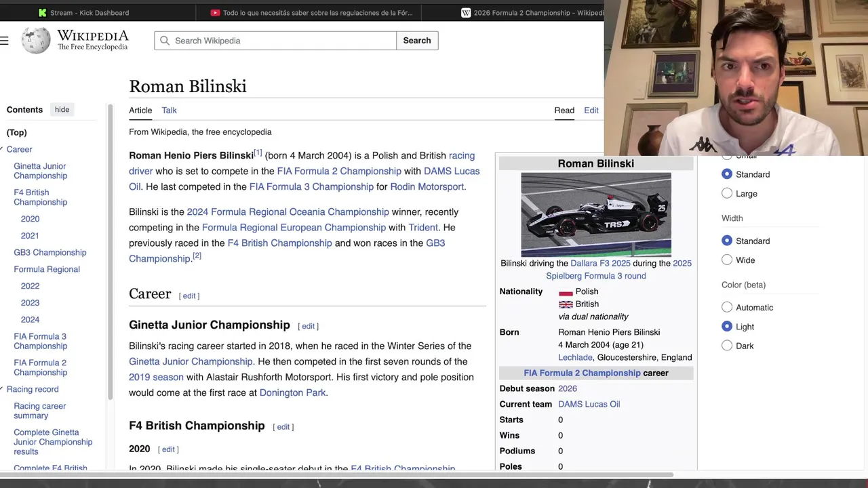Click the British flag icon in infobox
Image resolution: width=868 pixels, height=488 pixels.
pos(566,304)
